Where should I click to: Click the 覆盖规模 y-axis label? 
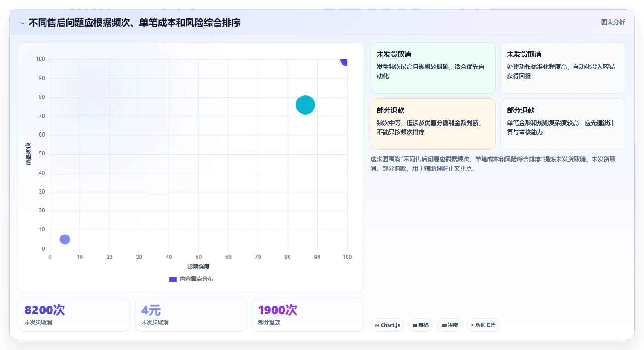(29, 154)
